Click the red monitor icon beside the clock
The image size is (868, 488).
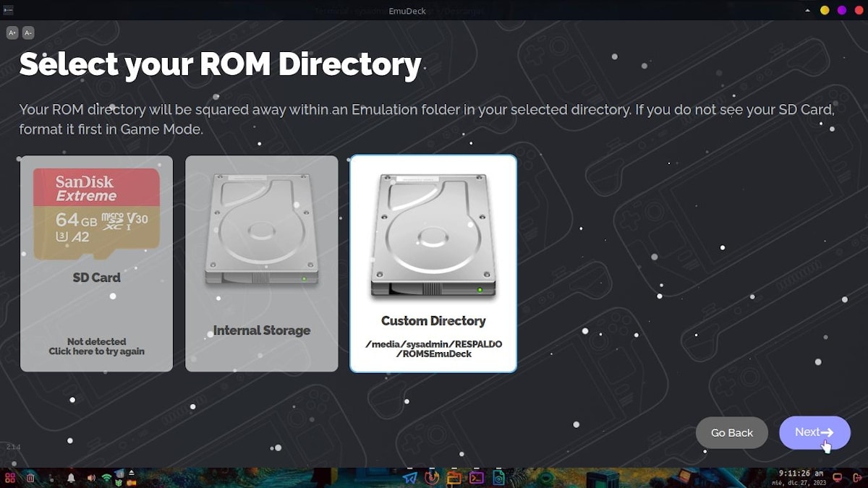click(x=838, y=478)
